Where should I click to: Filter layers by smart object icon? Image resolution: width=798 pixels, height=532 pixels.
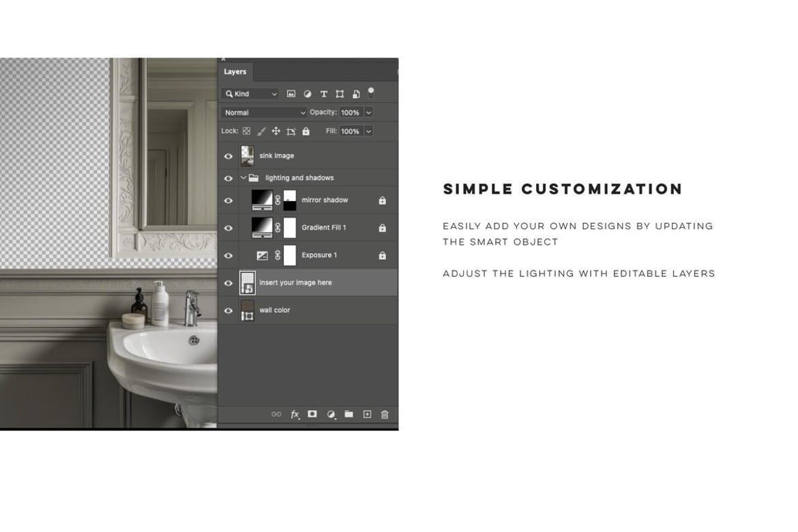point(356,93)
